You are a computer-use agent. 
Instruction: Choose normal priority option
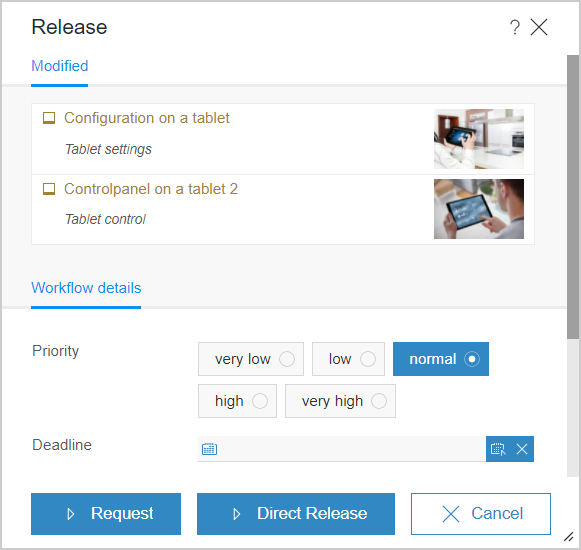tap(441, 359)
